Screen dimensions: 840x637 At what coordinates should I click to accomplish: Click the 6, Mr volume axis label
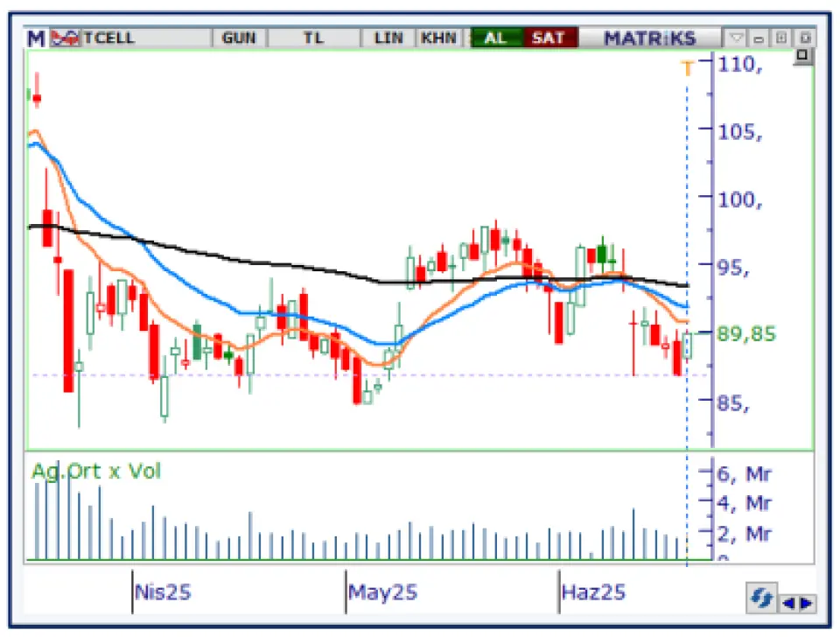tap(744, 474)
